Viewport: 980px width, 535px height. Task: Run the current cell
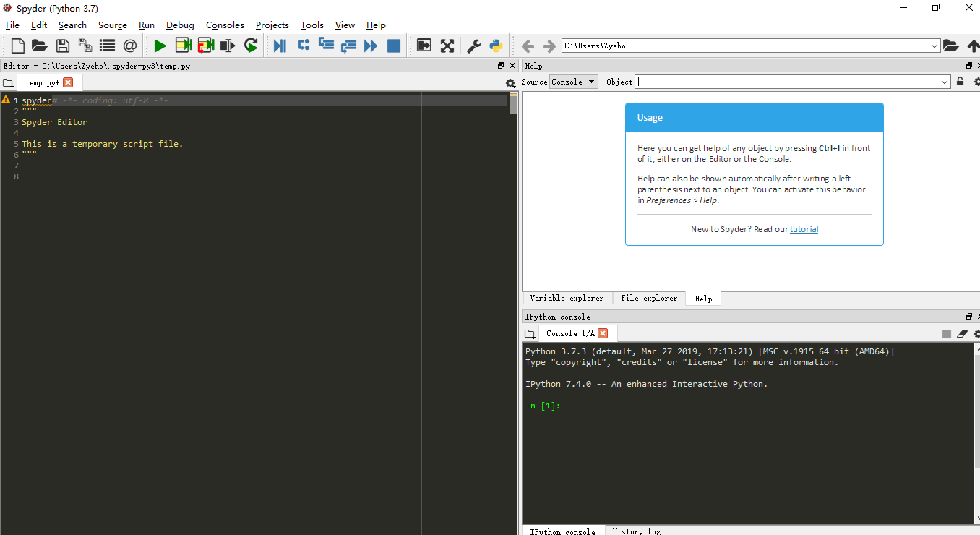183,46
